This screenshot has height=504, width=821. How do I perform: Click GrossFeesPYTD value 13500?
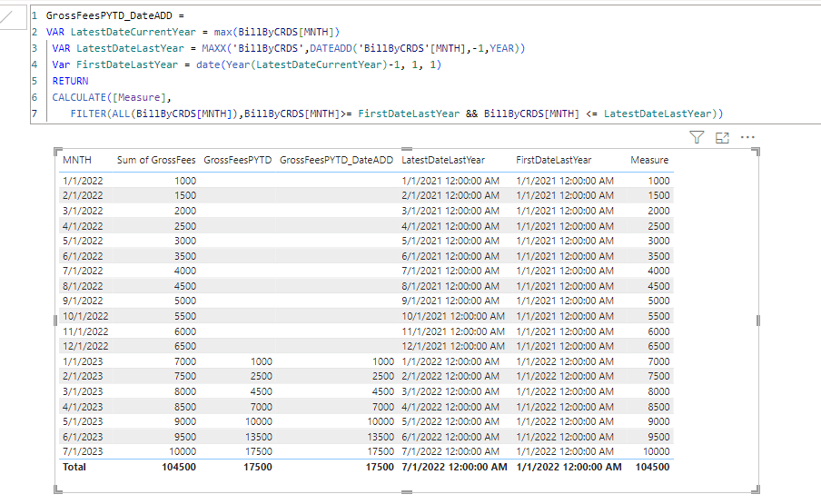click(x=259, y=437)
